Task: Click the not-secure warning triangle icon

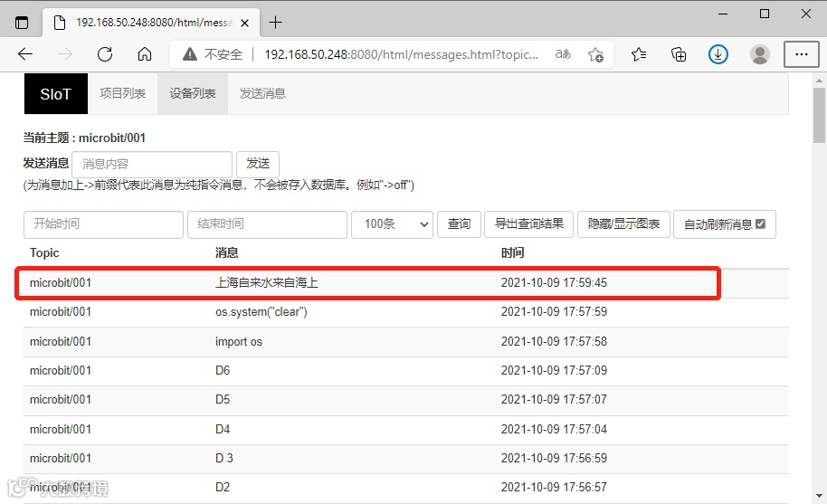Action: (x=190, y=53)
